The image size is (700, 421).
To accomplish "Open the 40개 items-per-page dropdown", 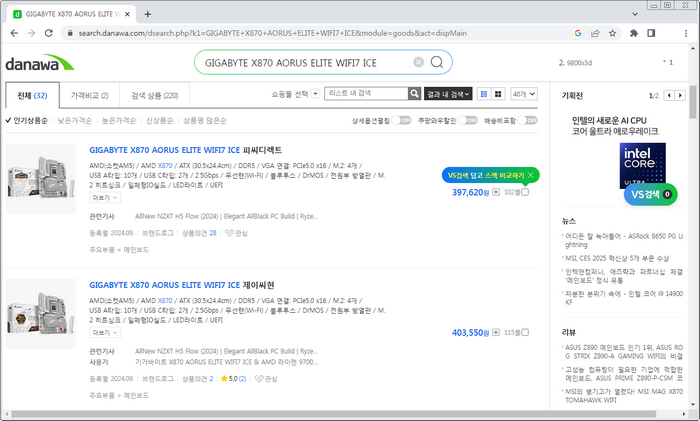I will [x=524, y=94].
